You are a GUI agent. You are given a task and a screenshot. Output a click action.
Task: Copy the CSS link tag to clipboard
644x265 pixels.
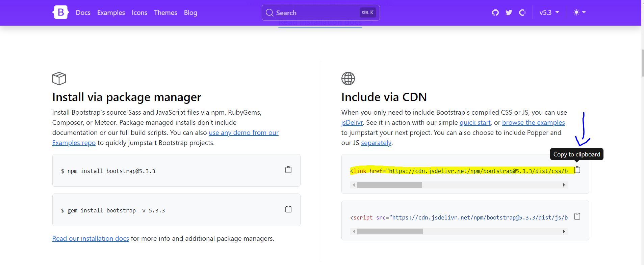coord(577,170)
